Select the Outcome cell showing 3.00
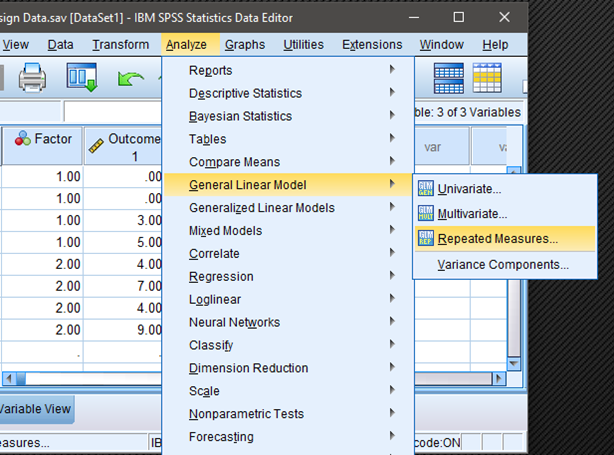The width and height of the screenshot is (614, 455). click(123, 220)
